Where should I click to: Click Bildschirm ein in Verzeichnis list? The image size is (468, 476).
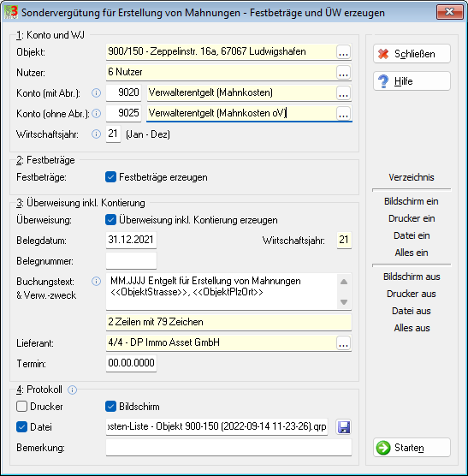pyautogui.click(x=412, y=201)
